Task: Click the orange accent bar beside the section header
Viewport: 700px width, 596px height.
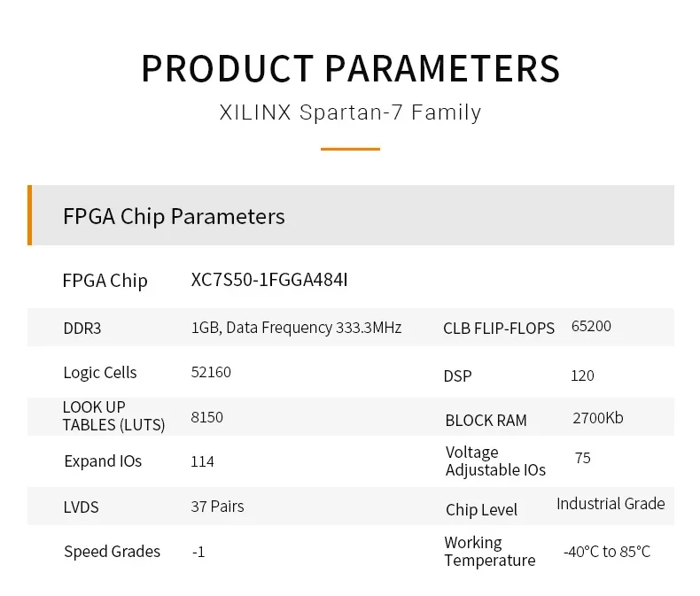Action: pyautogui.click(x=29, y=215)
